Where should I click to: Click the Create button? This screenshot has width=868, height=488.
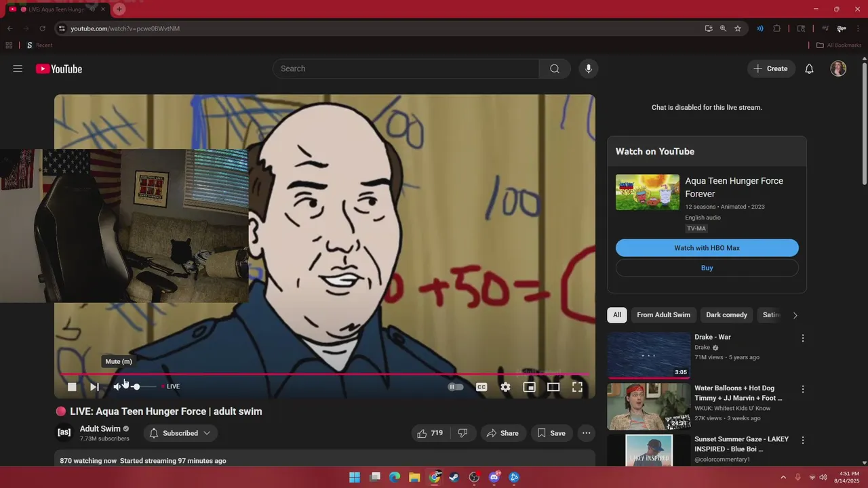(771, 68)
